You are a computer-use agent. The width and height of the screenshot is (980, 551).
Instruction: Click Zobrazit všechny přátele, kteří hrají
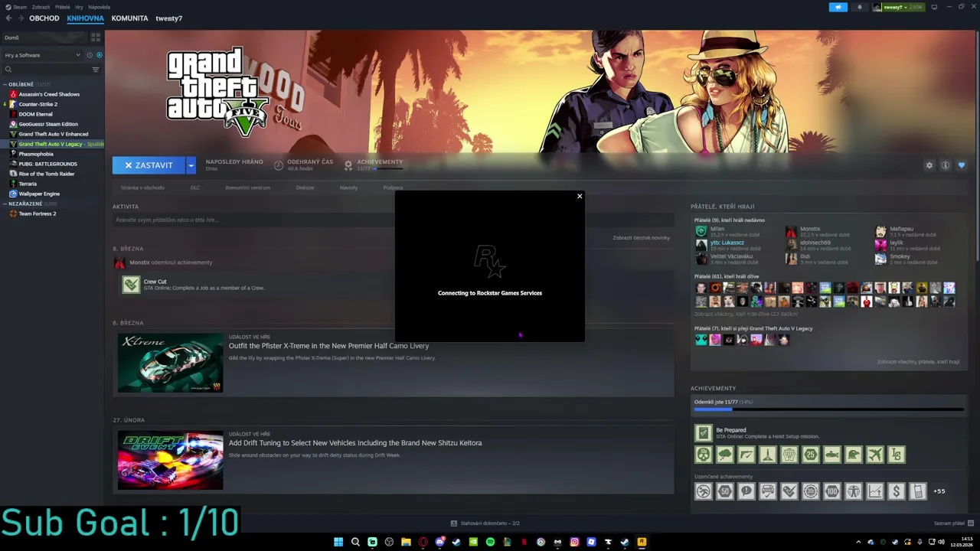918,362
